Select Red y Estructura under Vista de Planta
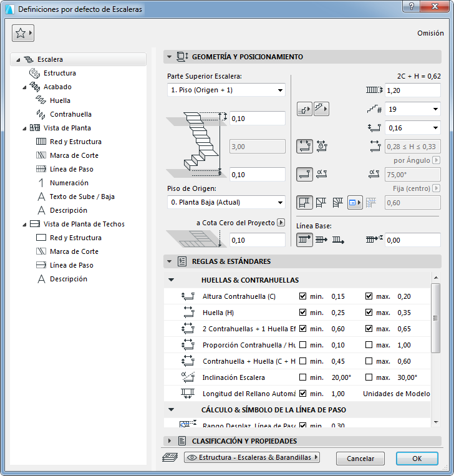 pyautogui.click(x=75, y=142)
